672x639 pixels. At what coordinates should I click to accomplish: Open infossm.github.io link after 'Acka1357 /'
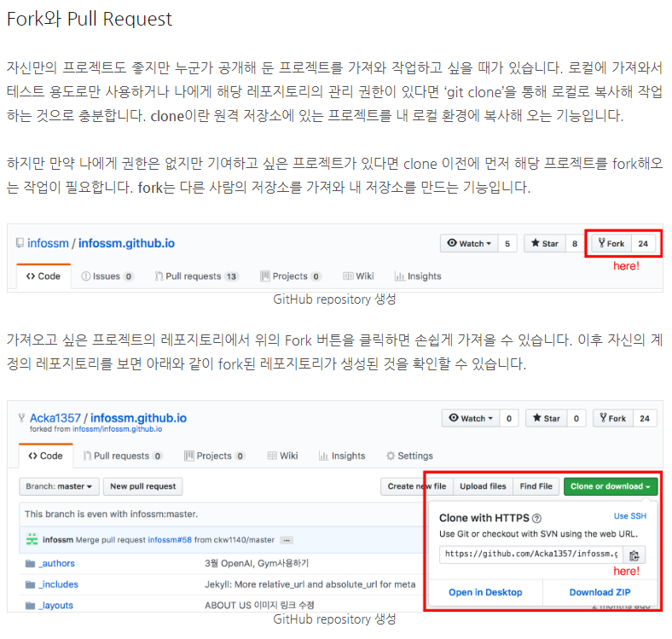(x=138, y=418)
